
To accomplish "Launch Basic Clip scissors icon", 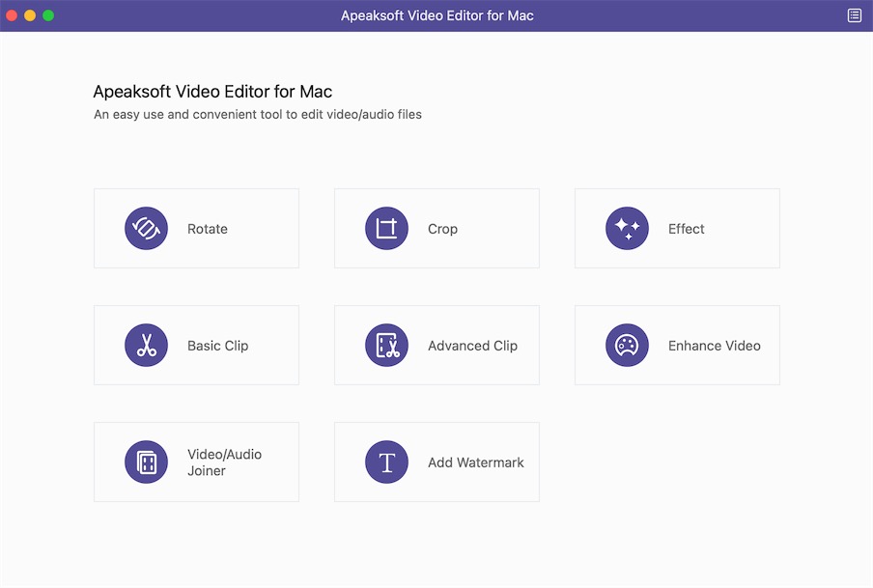I will point(146,346).
